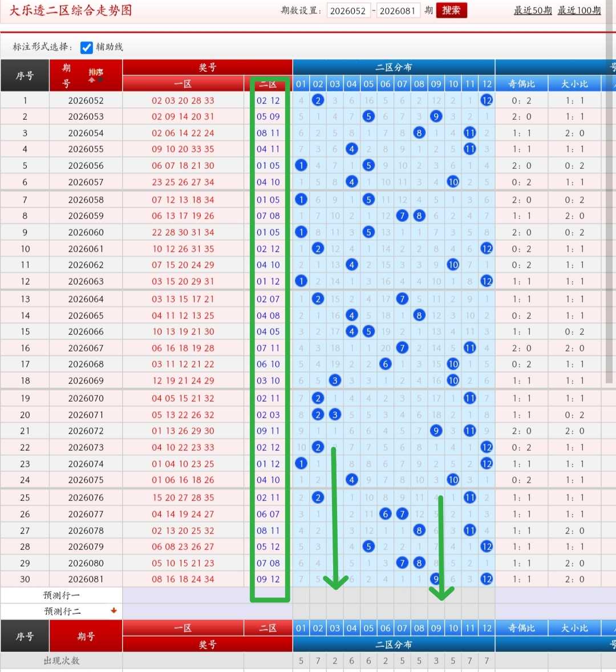Click 预测行一 cell under column 05
The image size is (616, 672).
(x=368, y=596)
